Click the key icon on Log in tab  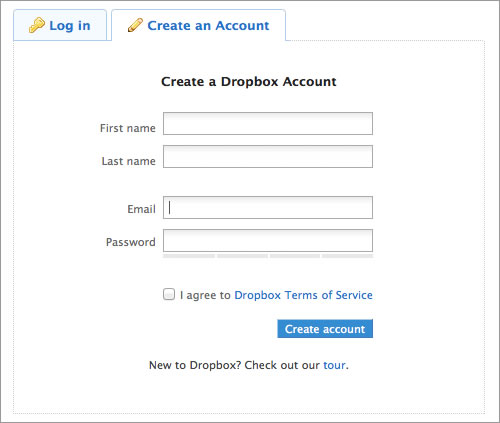pos(37,25)
